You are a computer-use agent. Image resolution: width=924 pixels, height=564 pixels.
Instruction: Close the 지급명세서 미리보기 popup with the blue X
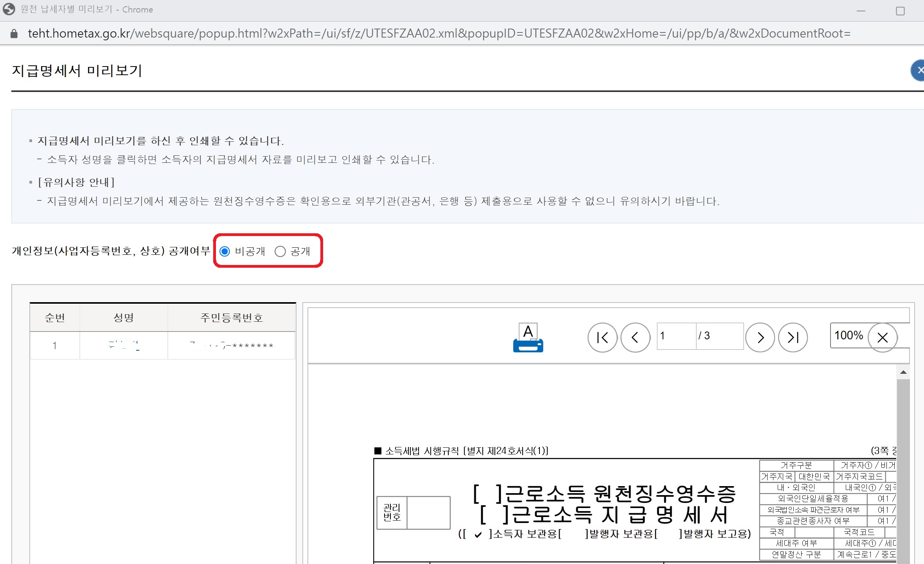[x=919, y=70]
